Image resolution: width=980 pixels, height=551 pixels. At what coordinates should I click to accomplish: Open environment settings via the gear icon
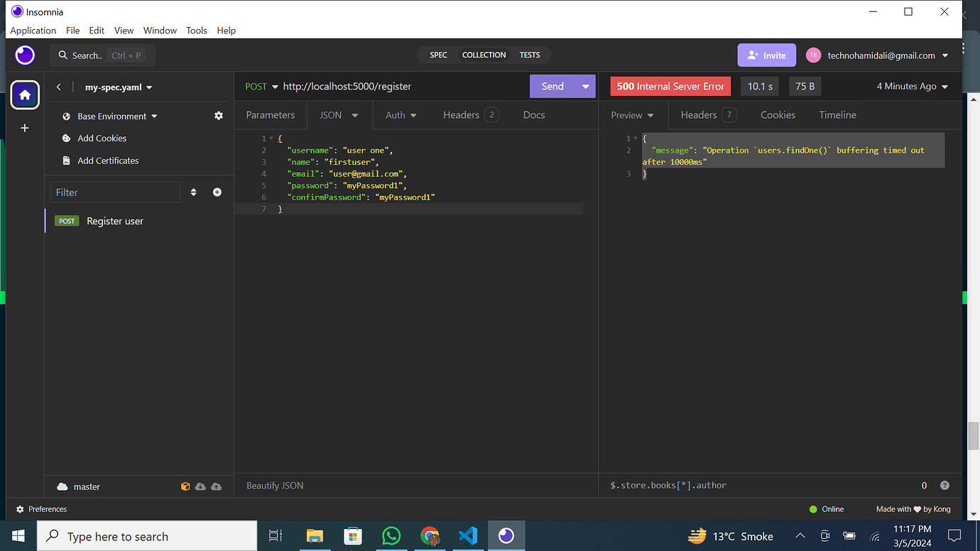coord(218,116)
